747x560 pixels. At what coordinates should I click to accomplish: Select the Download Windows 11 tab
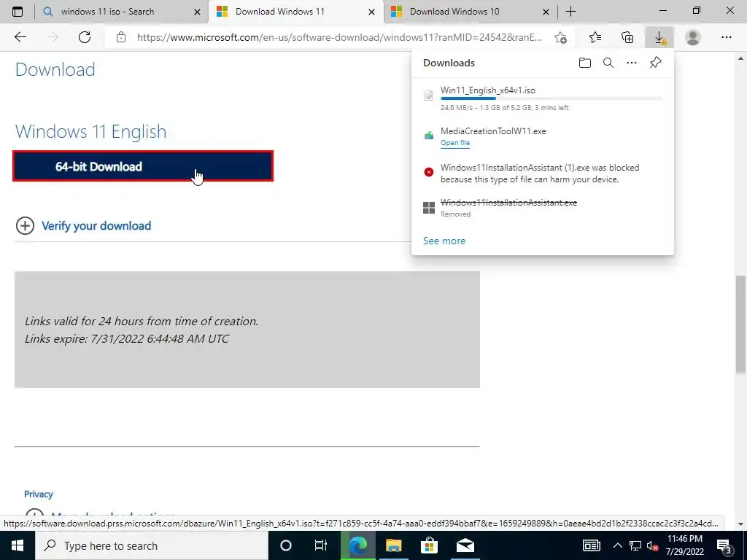pos(296,12)
